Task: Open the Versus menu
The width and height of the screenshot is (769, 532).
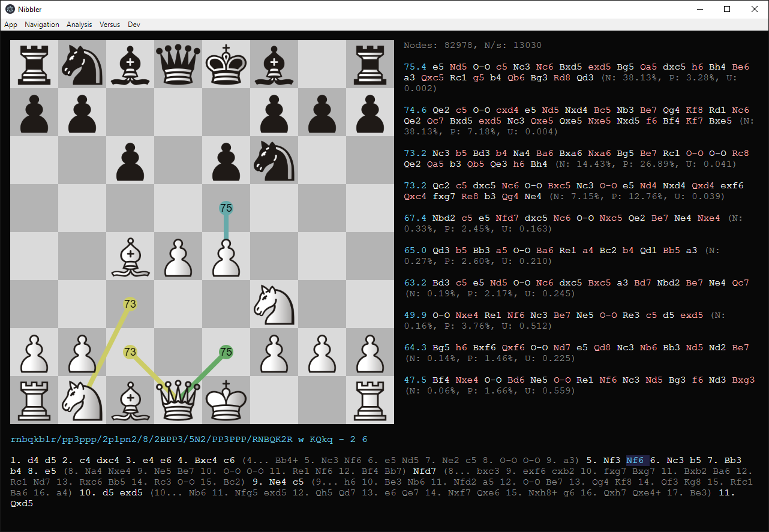Action: (x=110, y=25)
